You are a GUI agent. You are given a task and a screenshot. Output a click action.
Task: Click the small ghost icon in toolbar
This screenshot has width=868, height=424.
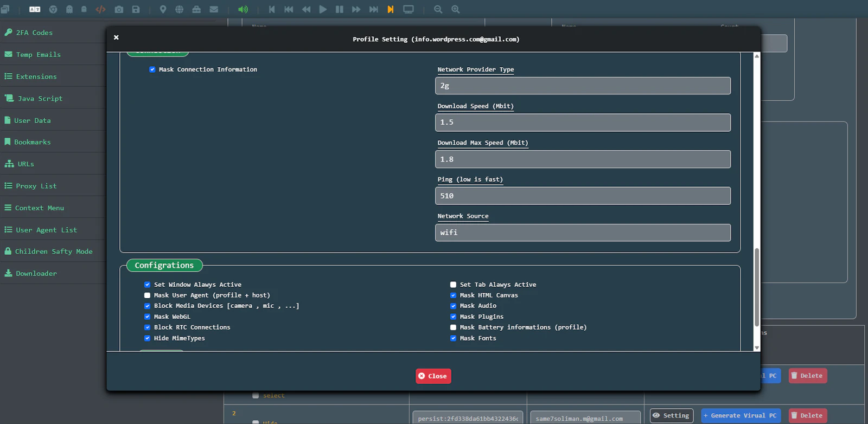click(x=84, y=9)
